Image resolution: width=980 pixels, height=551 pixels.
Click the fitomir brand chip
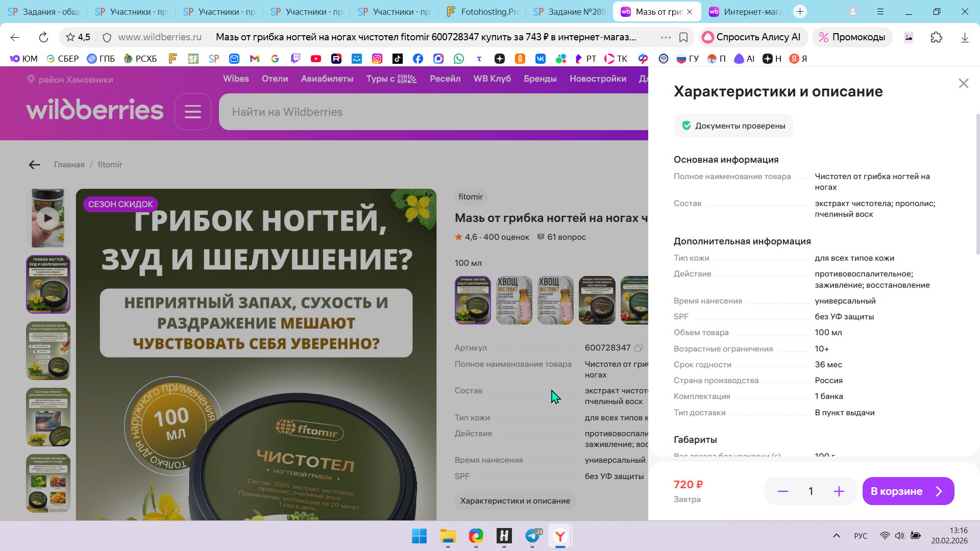(x=470, y=197)
